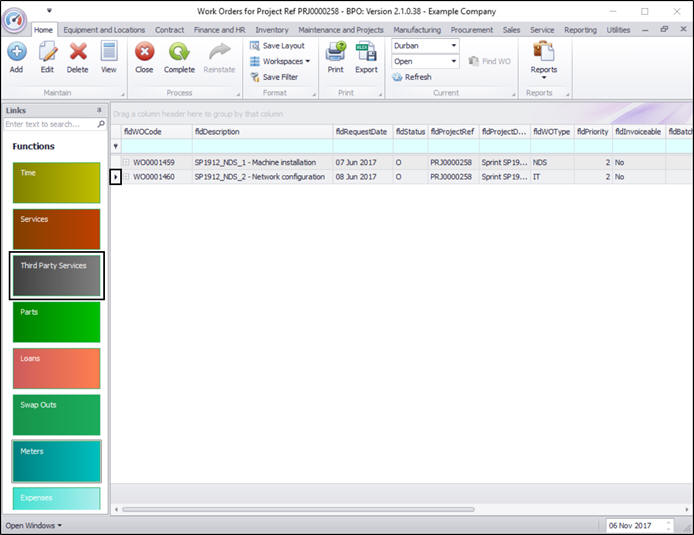Expand row WO0001460 details
Viewport: 694px width, 535px height.
click(127, 177)
